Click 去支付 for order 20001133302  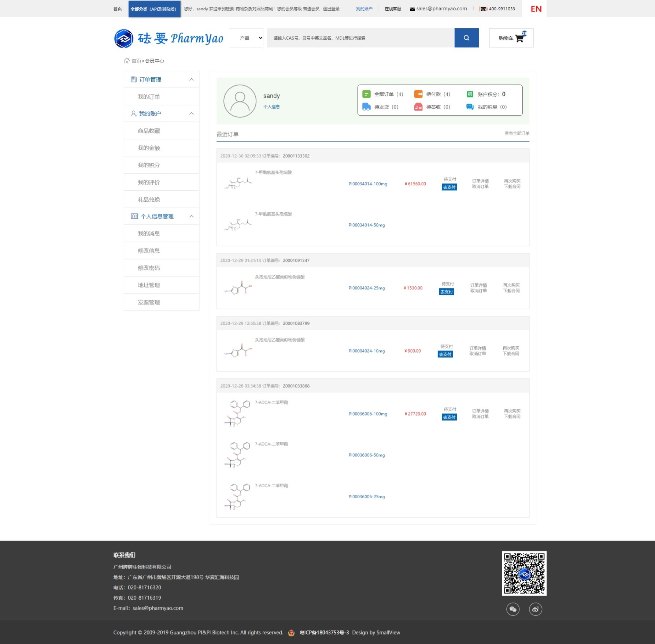click(449, 187)
